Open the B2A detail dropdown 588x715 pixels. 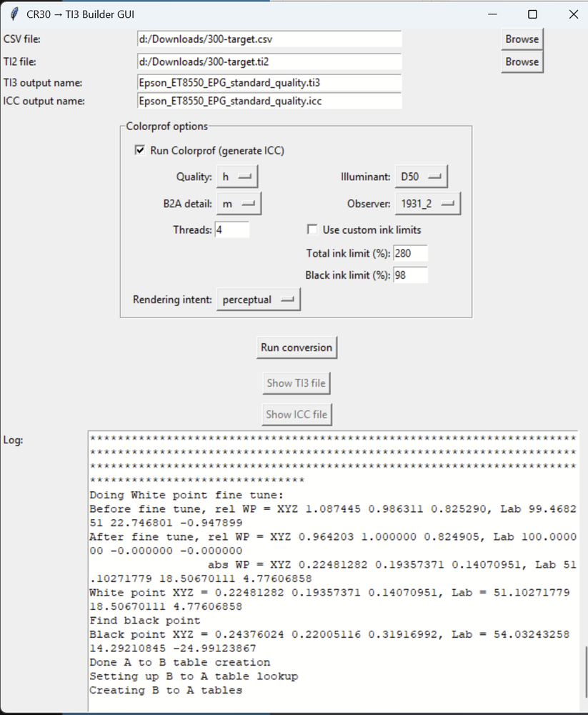[x=239, y=204]
